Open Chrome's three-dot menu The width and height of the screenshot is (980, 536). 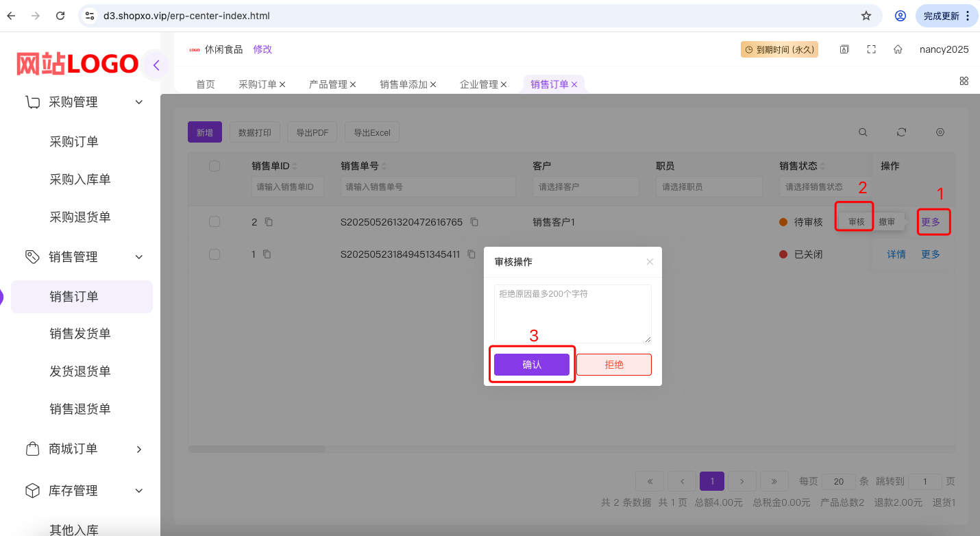[969, 16]
